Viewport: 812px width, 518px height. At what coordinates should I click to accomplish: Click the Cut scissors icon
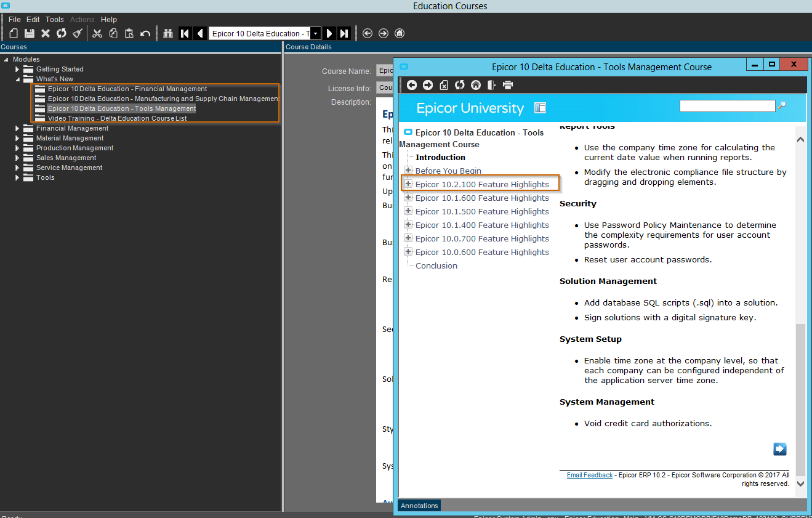click(97, 33)
